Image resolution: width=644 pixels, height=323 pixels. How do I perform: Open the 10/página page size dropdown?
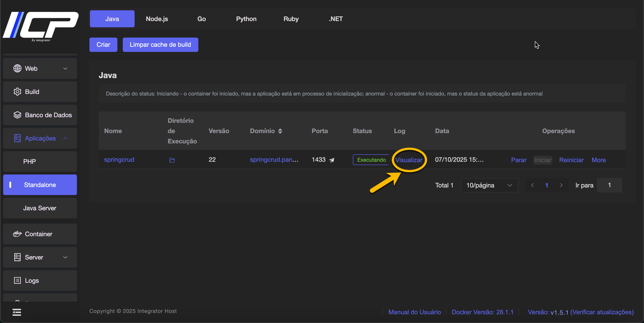click(489, 185)
